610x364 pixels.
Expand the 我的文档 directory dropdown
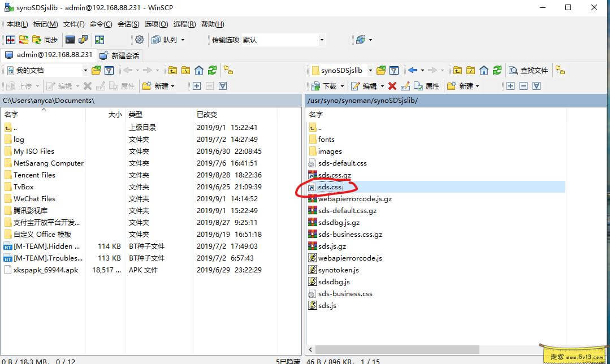point(85,70)
